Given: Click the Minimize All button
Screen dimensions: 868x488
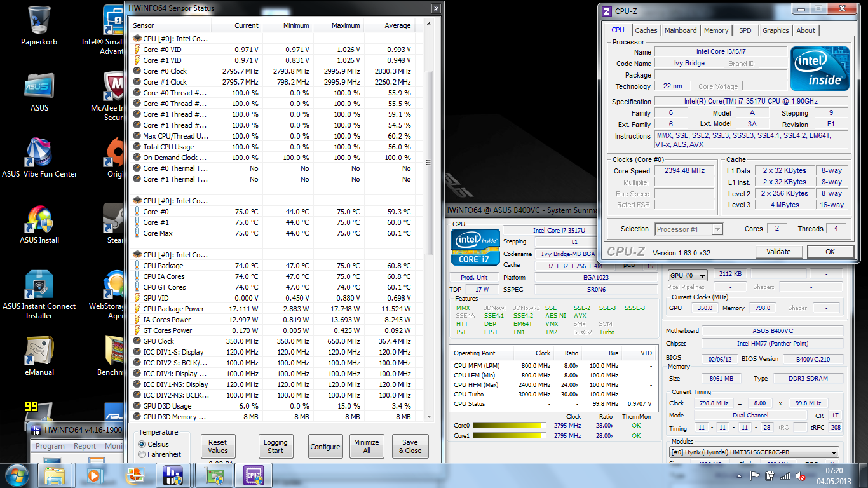Looking at the screenshot, I should [x=367, y=447].
